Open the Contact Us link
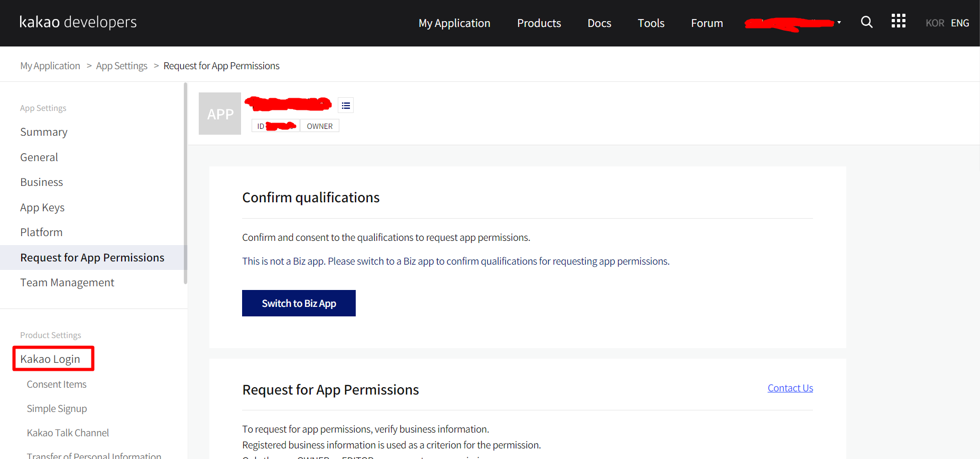Screen dimensions: 980x459 790,388
